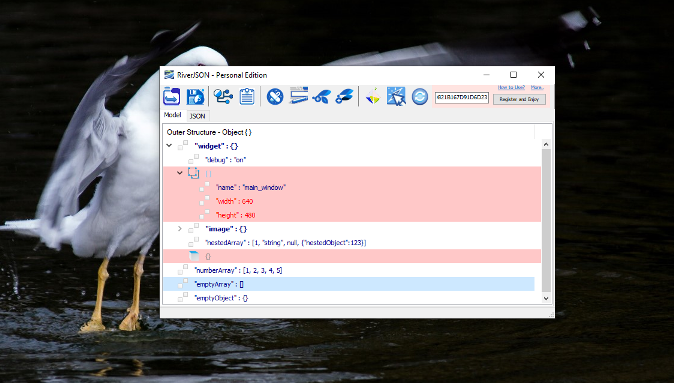Open a JSON file with the folder icon
This screenshot has height=383, width=674.
[172, 96]
